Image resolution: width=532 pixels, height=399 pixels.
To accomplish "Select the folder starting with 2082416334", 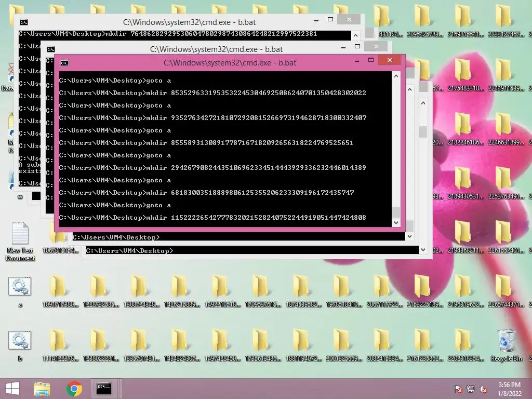I will pos(384,345).
